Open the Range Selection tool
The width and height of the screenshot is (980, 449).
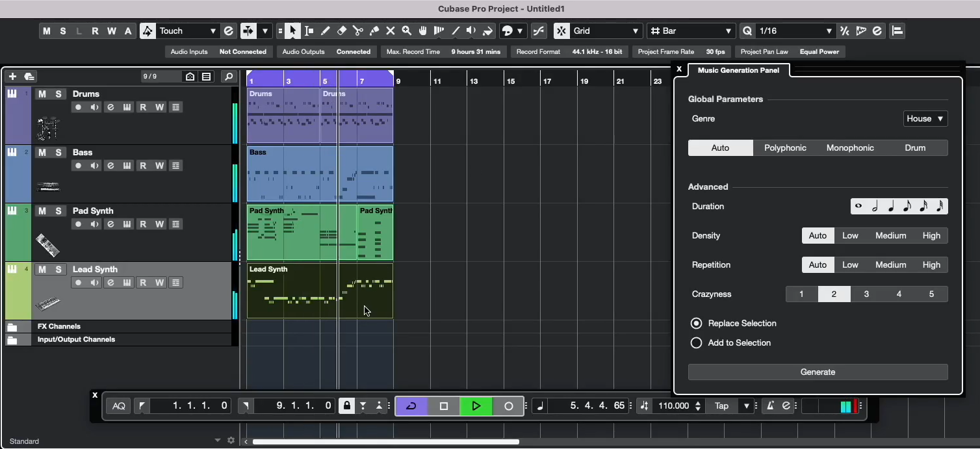pyautogui.click(x=309, y=31)
